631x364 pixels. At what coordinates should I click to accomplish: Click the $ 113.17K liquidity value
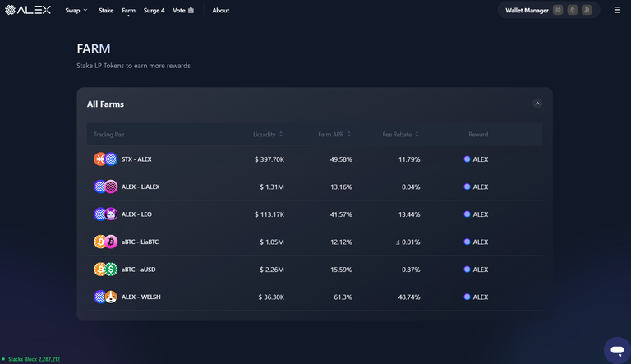pyautogui.click(x=269, y=214)
